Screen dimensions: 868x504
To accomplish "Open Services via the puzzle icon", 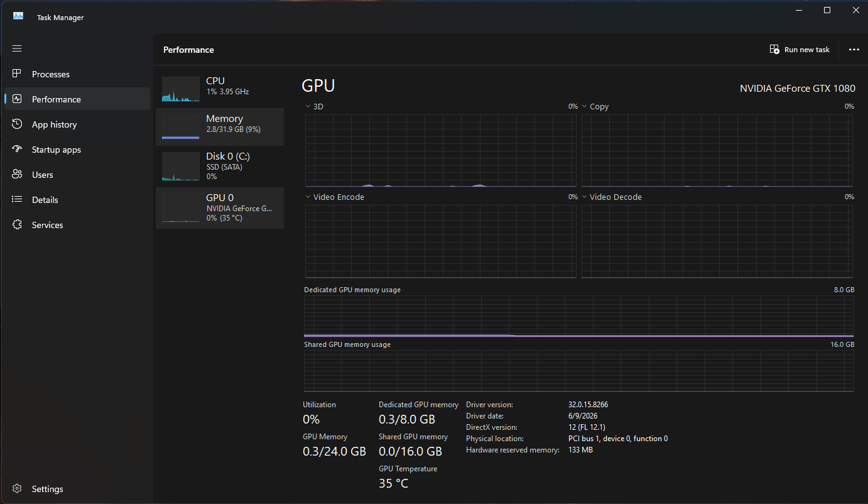I will 17,225.
